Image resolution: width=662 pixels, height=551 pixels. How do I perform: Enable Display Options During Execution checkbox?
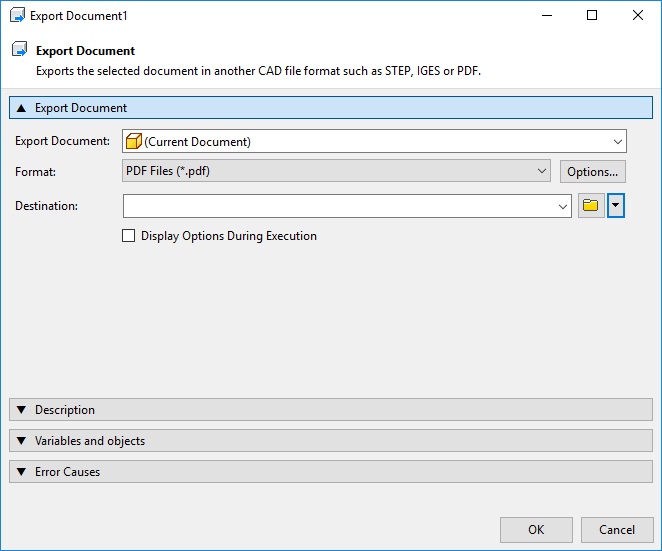[128, 236]
